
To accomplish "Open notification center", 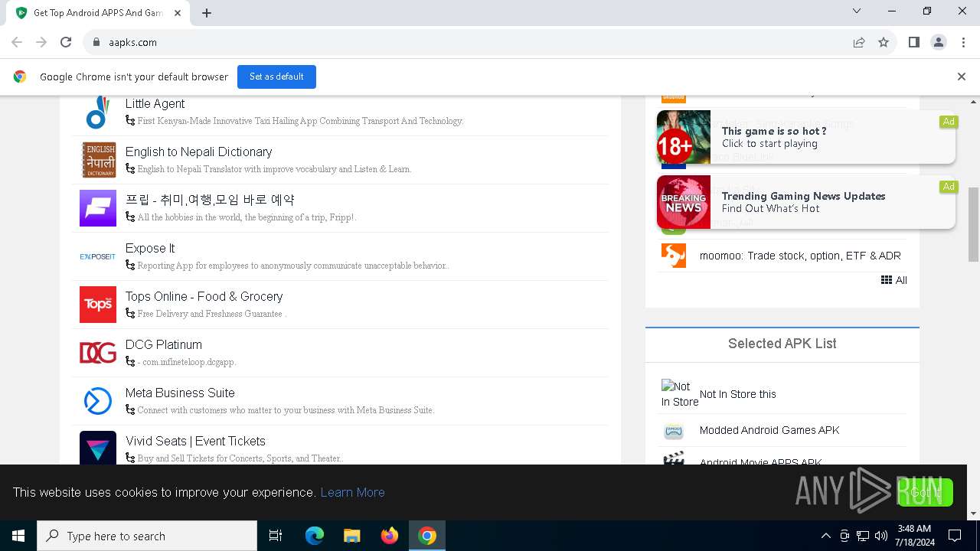I will [x=955, y=536].
